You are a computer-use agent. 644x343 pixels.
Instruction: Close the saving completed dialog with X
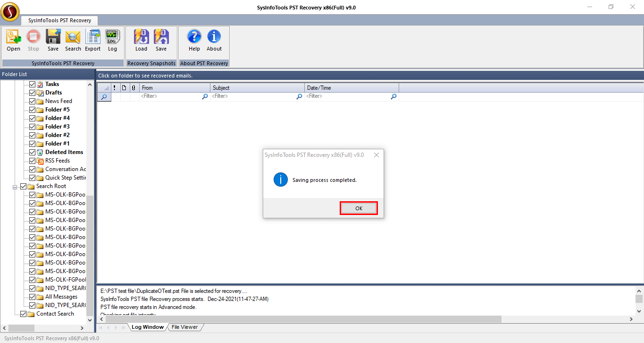(376, 155)
